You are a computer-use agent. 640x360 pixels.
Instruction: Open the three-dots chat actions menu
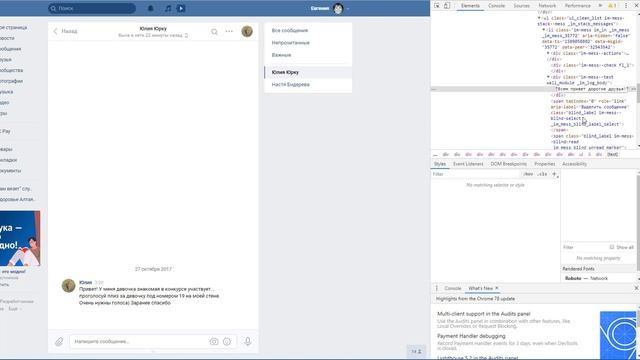229,31
